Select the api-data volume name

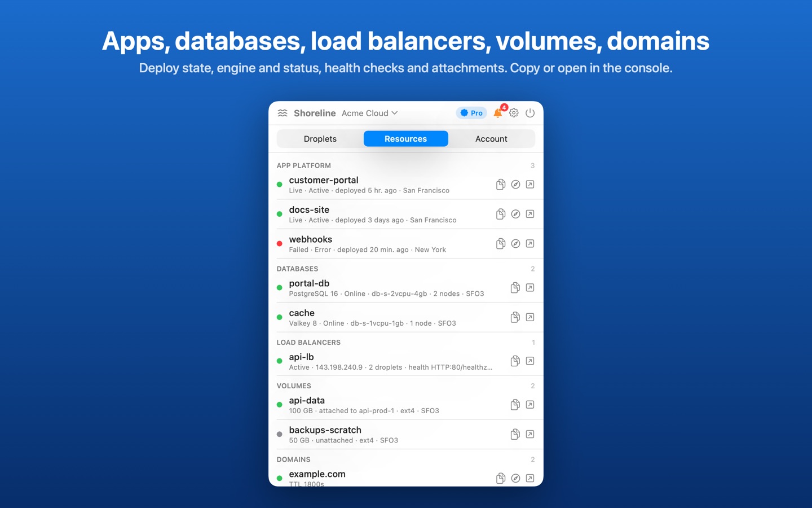(307, 400)
